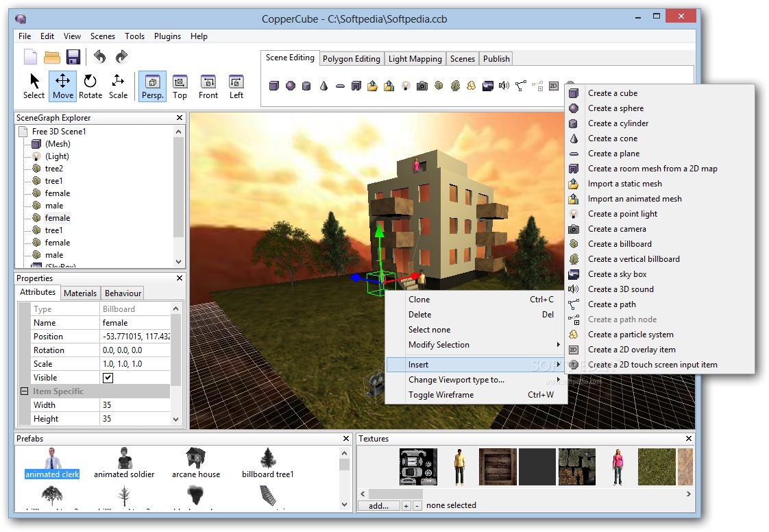Collapse the Item Specific section
This screenshot has width=769, height=532.
(x=24, y=391)
